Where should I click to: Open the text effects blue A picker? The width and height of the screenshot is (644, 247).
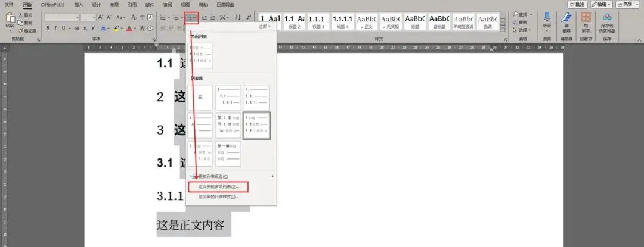coord(105,28)
